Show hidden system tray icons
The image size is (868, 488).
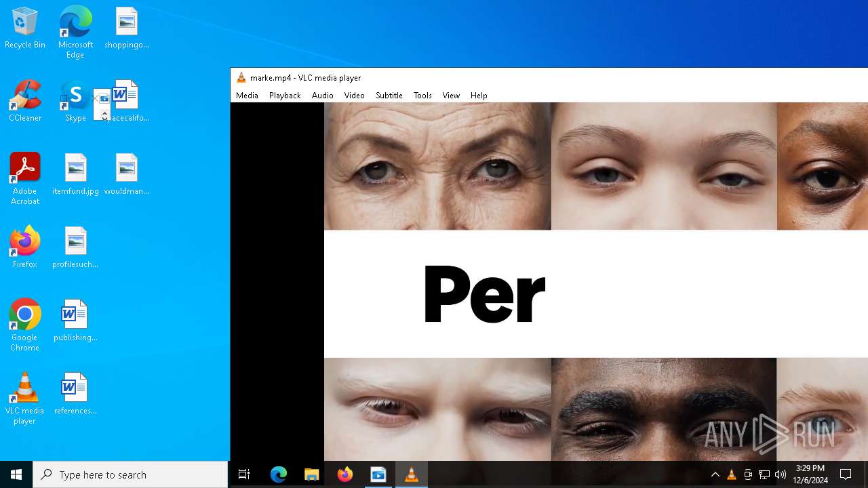pos(715,474)
